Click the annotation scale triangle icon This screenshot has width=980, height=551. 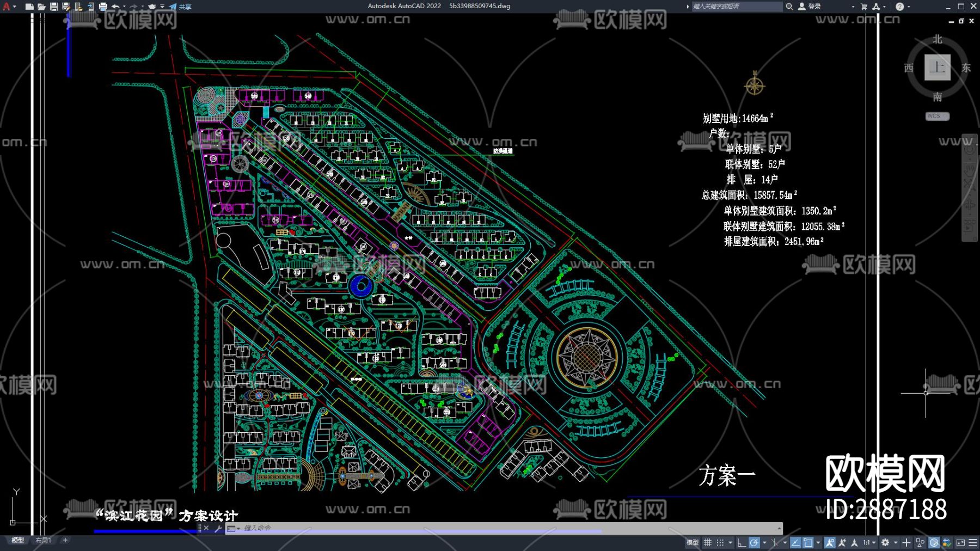pyautogui.click(x=854, y=542)
